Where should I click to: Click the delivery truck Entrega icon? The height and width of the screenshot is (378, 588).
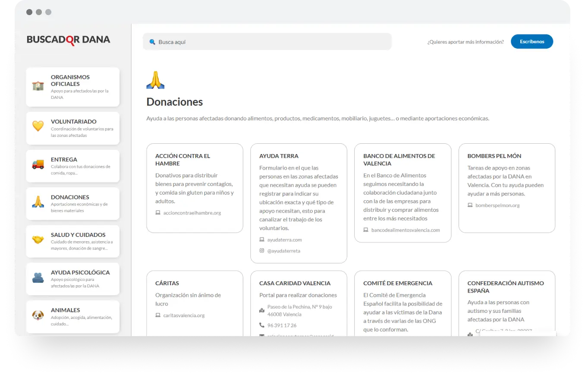click(x=38, y=164)
